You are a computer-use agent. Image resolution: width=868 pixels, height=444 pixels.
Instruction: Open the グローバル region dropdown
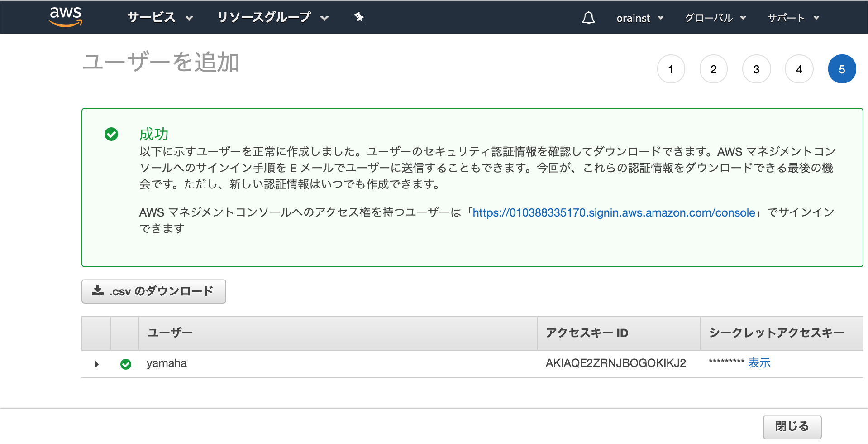(x=715, y=18)
